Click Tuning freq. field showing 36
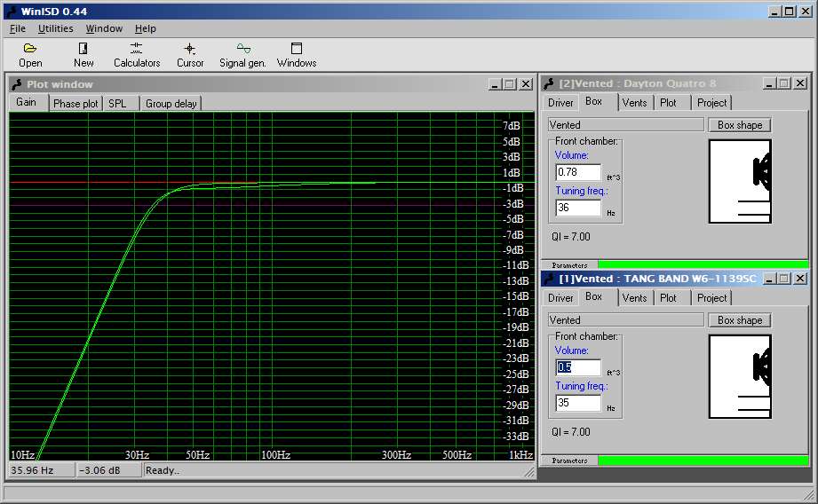The image size is (818, 504). (578, 208)
